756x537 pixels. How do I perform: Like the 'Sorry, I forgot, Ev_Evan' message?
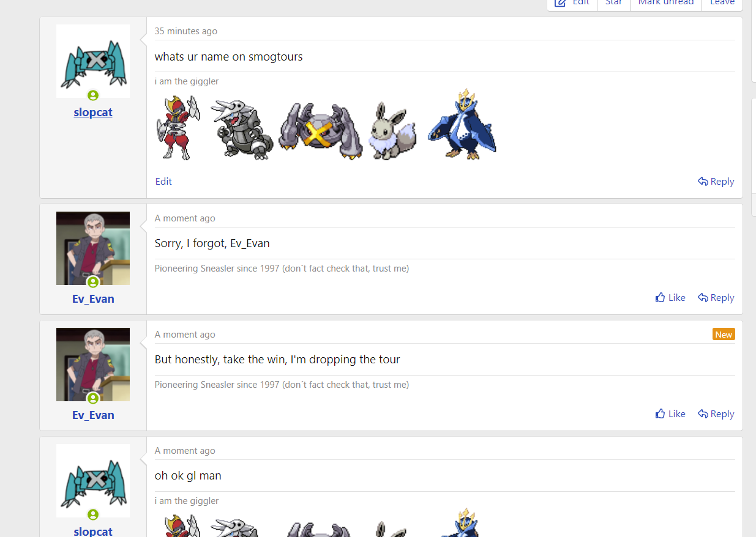click(670, 297)
